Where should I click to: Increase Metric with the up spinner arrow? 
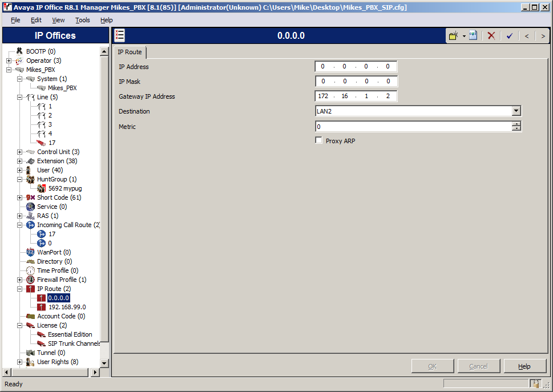pyautogui.click(x=516, y=124)
